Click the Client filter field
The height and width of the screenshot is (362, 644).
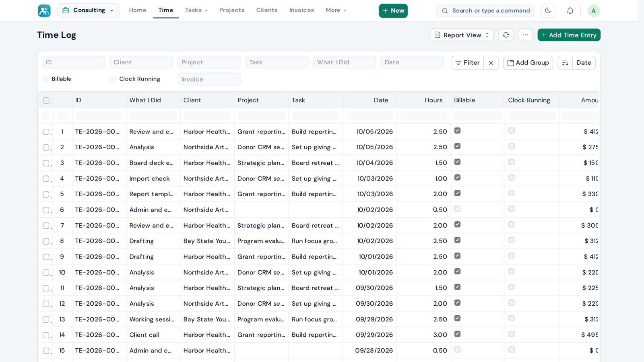[x=141, y=62]
